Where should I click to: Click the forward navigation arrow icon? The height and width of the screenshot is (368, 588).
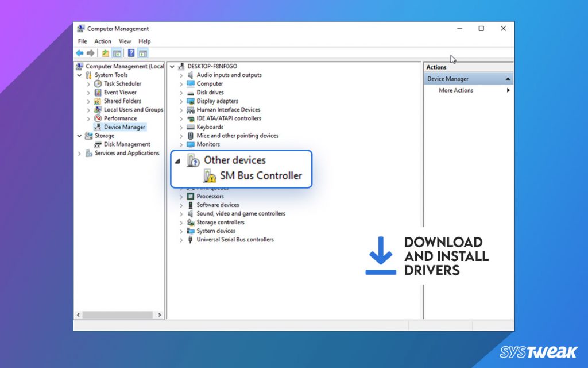pos(90,53)
